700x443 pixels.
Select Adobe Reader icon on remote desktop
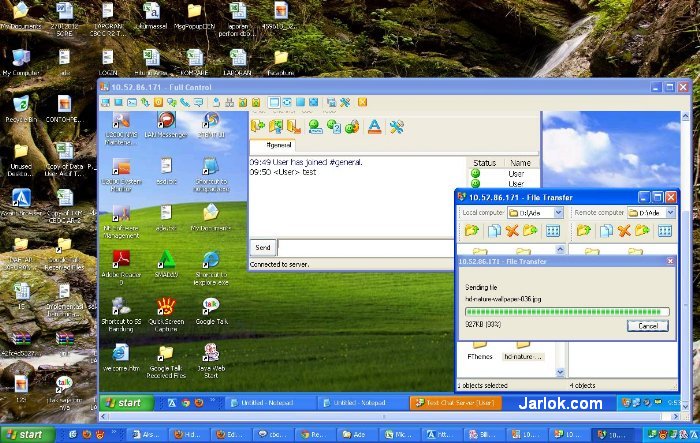point(121,267)
